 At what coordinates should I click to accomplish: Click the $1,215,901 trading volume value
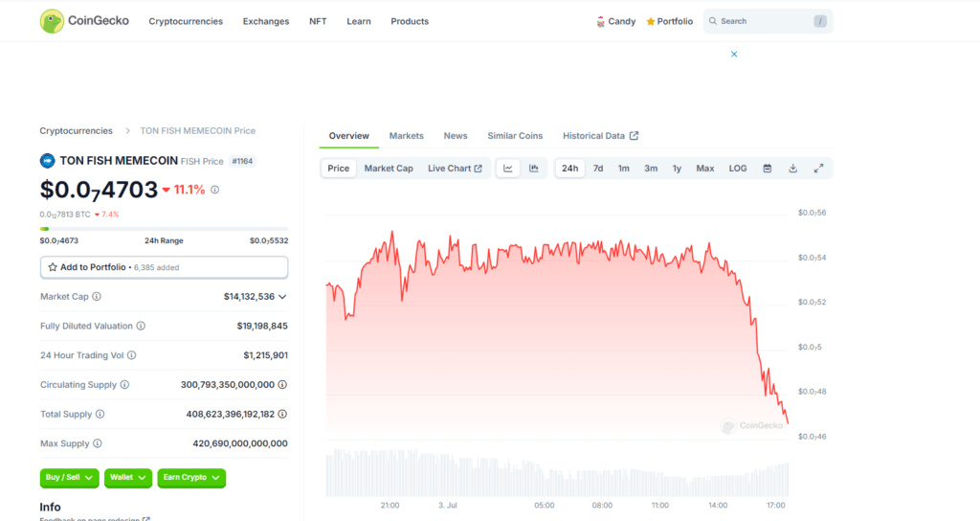coord(266,355)
